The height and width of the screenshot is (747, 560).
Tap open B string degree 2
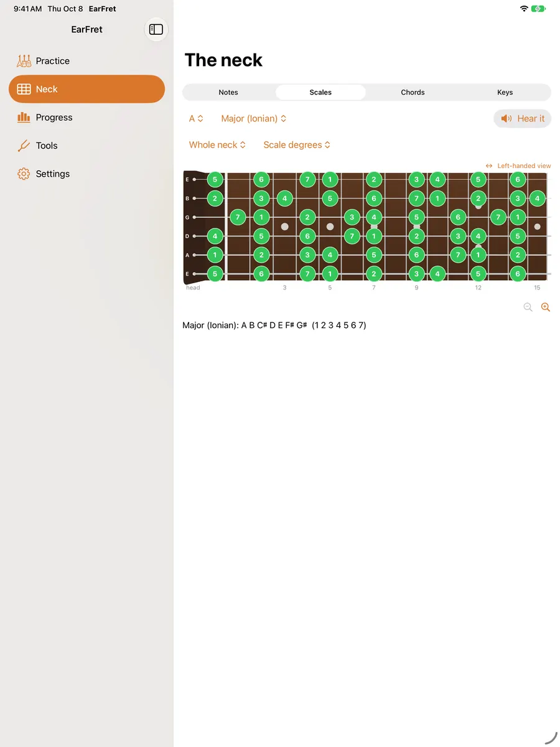click(215, 199)
